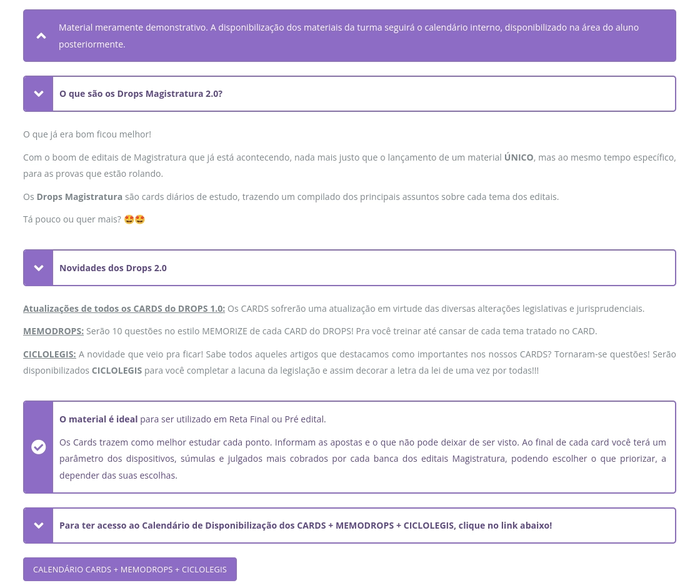The height and width of the screenshot is (588, 700).
Task: Click the underlined 'MEMODROPS:' label
Action: [x=53, y=331]
